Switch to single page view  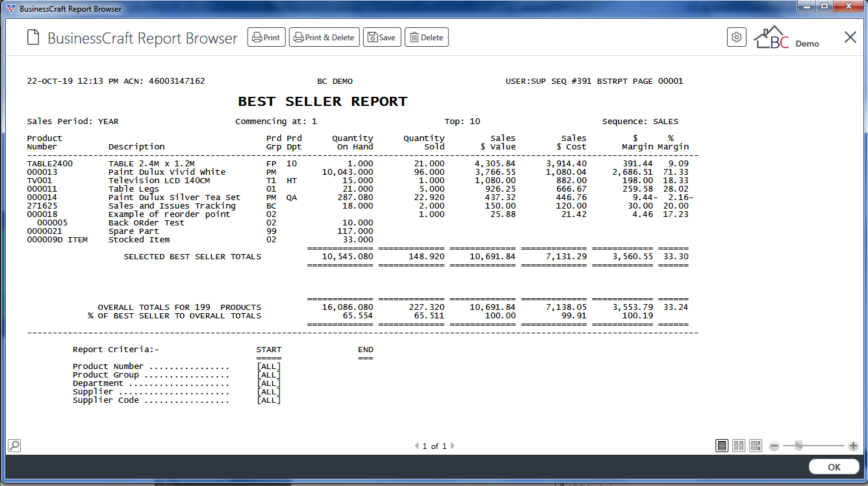click(x=722, y=446)
